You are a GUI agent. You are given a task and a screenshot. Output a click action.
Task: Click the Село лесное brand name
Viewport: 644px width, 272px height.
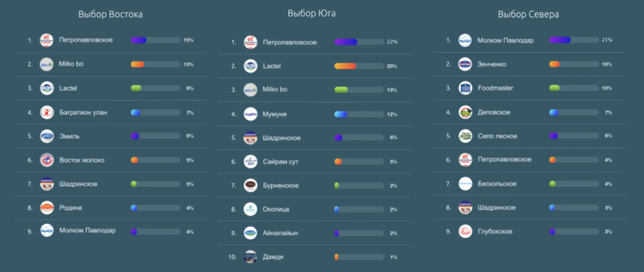click(497, 136)
